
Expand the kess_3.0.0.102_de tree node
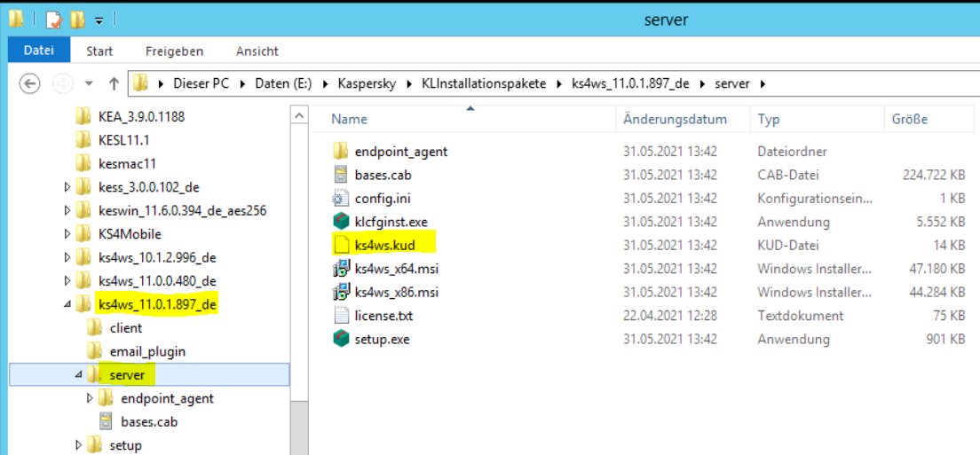67,186
